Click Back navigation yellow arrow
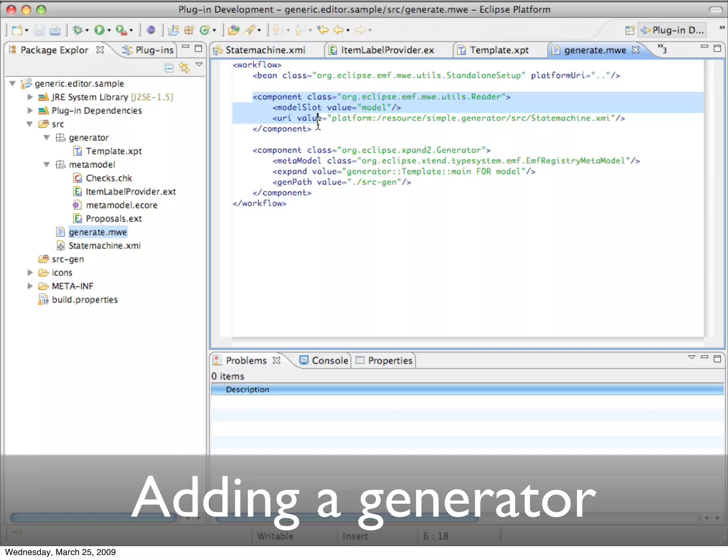 point(338,30)
